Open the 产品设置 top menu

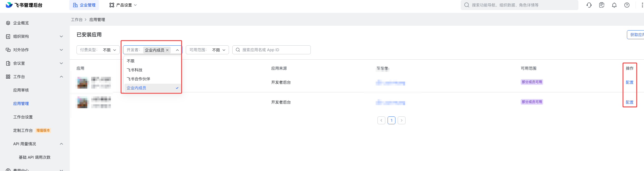pyautogui.click(x=123, y=5)
